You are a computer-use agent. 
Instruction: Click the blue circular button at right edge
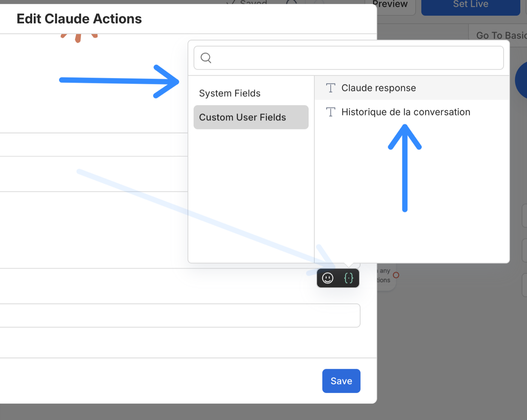pos(521,80)
